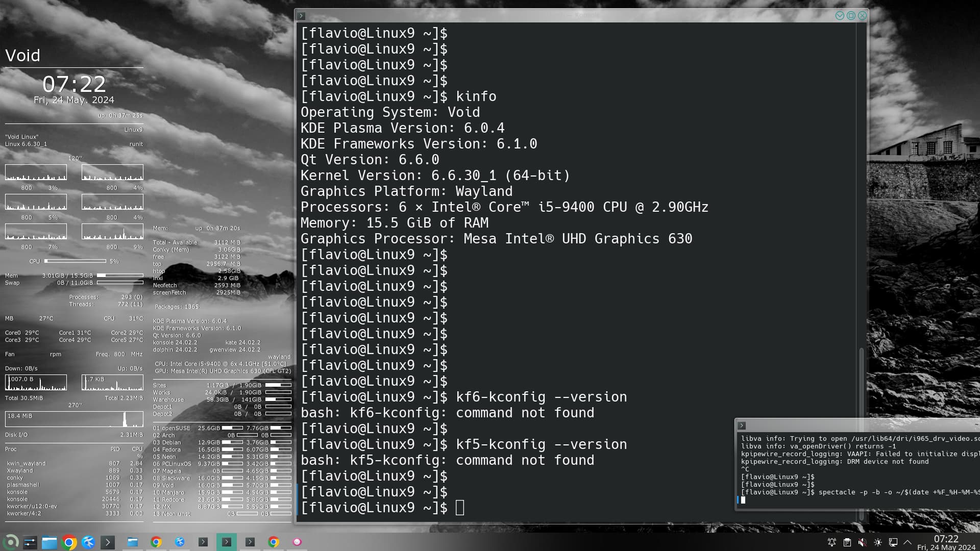Switch to Konsole task left of highlighted one
Screen dimensions: 980x551
pyautogui.click(x=203, y=542)
